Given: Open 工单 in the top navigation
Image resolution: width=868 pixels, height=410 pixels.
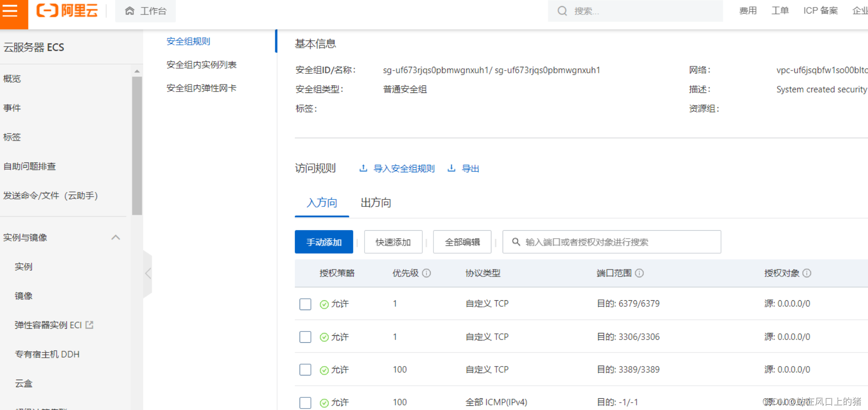Looking at the screenshot, I should click(x=780, y=10).
